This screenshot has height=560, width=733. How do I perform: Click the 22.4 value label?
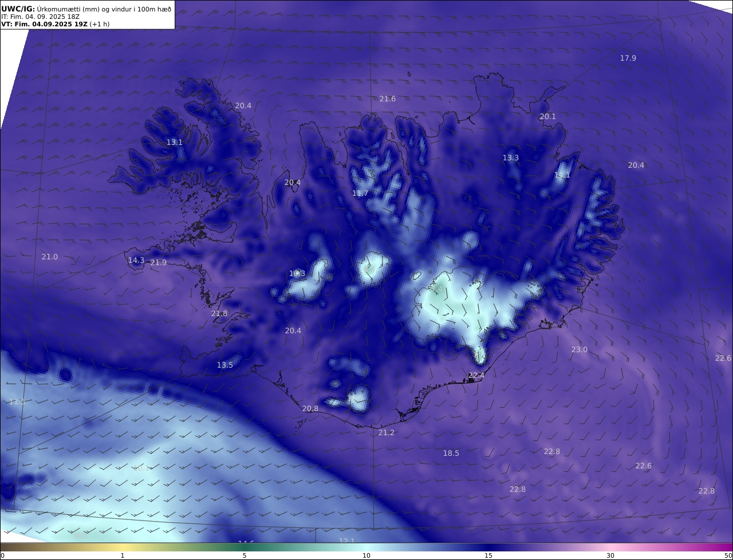[x=476, y=376]
